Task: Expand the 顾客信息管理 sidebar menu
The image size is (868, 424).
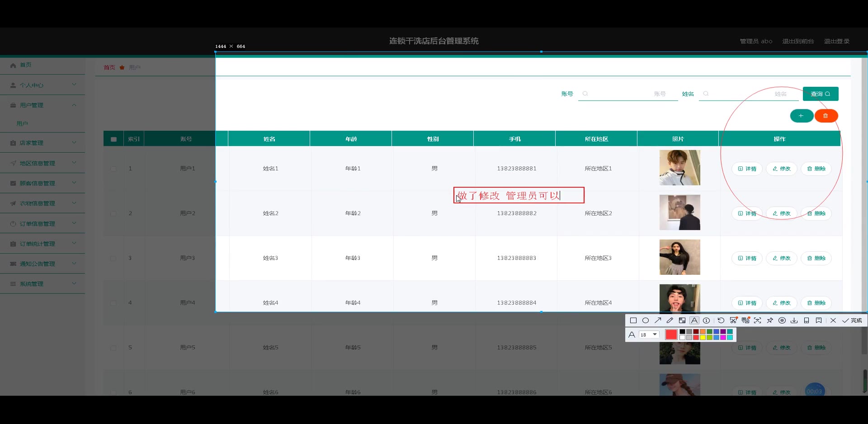Action: 42,183
